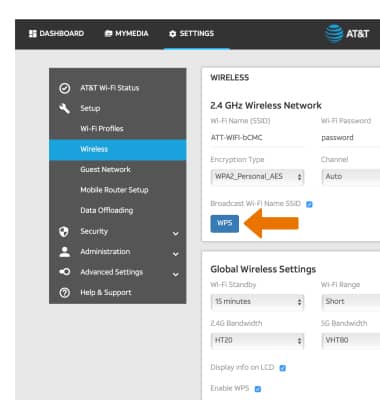Click the Security shield icon

click(x=64, y=231)
